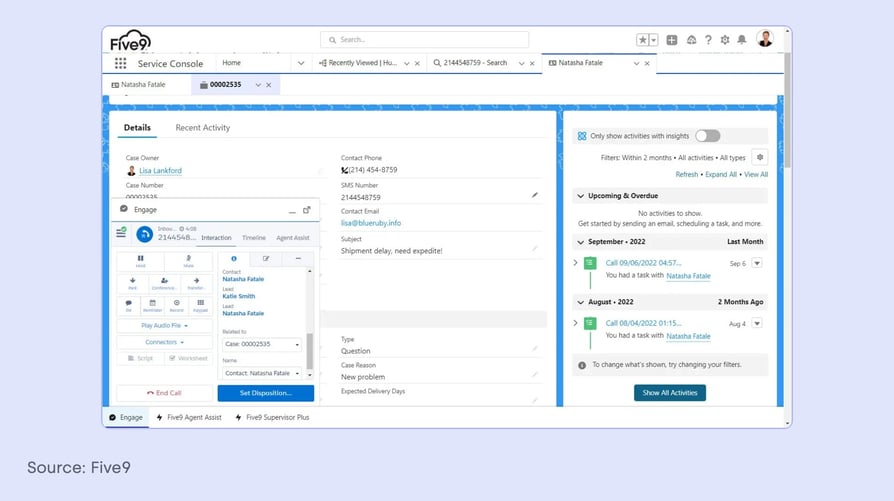
Task: Open the Setup gear icon
Action: click(x=725, y=40)
